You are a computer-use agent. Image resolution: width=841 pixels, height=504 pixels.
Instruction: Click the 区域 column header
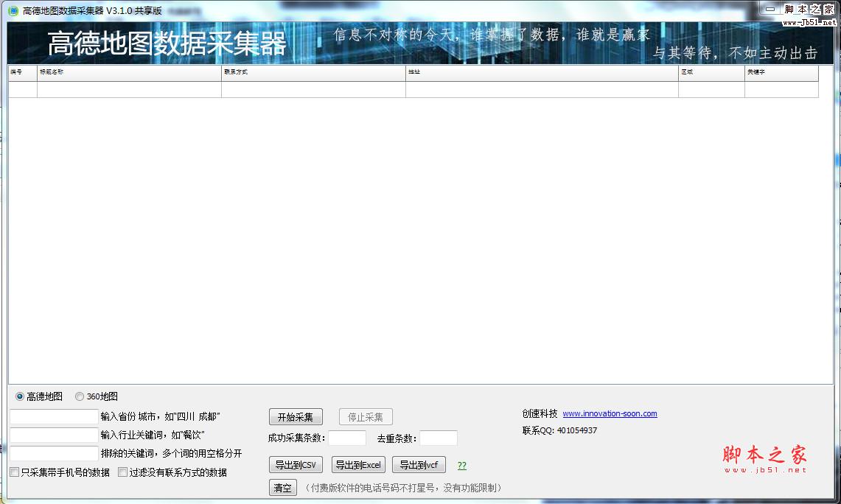[x=711, y=72]
